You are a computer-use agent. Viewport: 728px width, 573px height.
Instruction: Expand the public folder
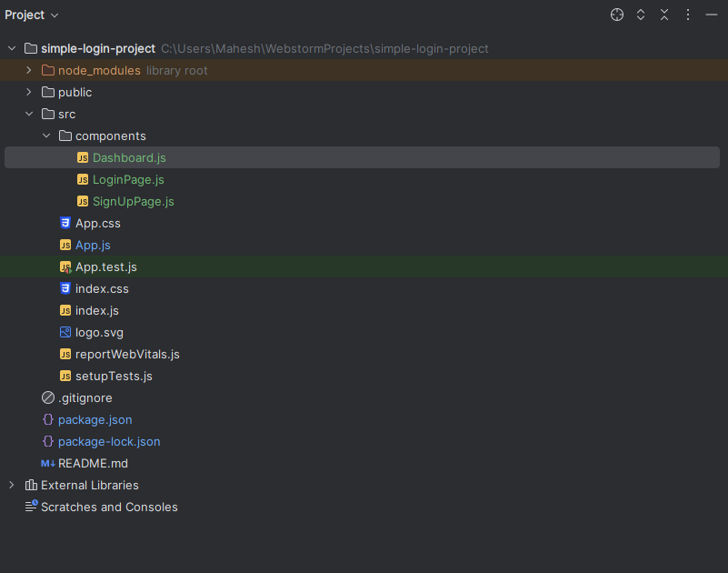(x=29, y=92)
